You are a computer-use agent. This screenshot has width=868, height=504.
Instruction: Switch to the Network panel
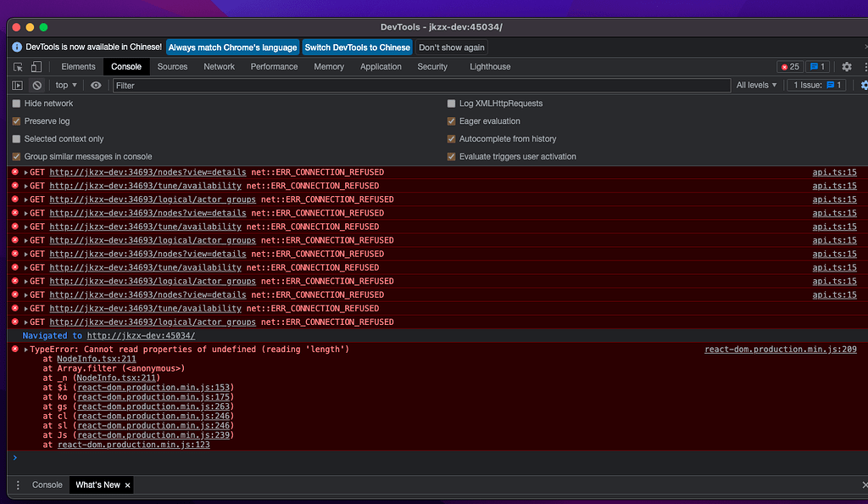click(219, 66)
